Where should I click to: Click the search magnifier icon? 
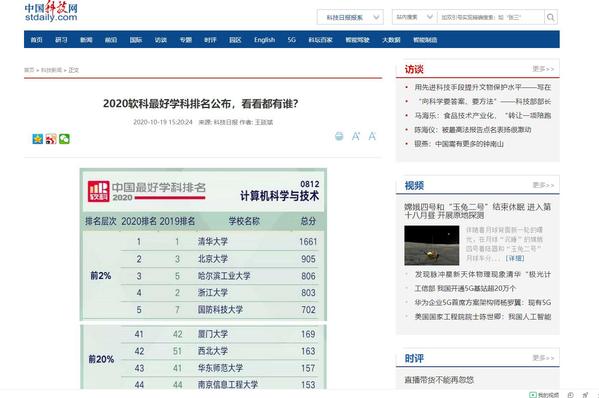coord(550,17)
